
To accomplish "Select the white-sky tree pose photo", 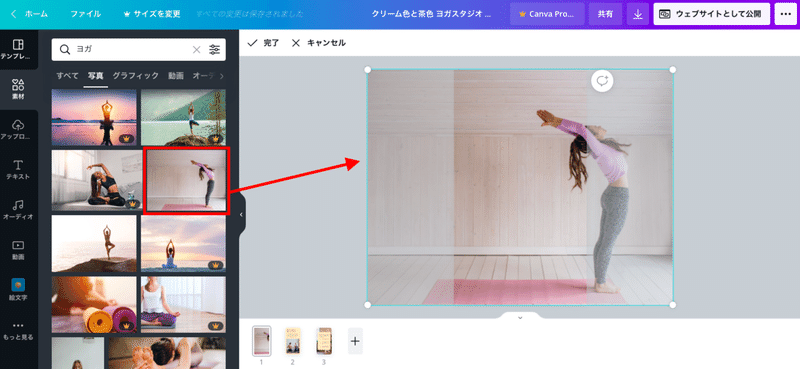I will [x=94, y=243].
